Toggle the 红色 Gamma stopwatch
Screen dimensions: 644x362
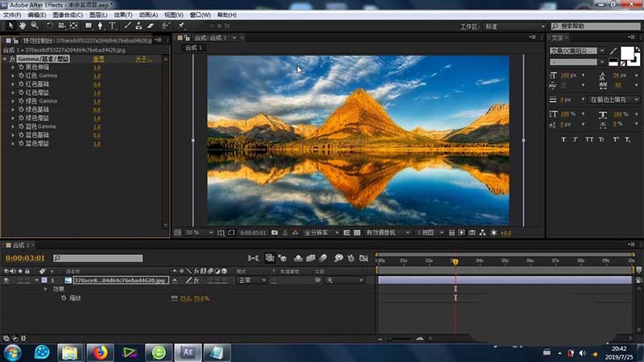[23, 76]
